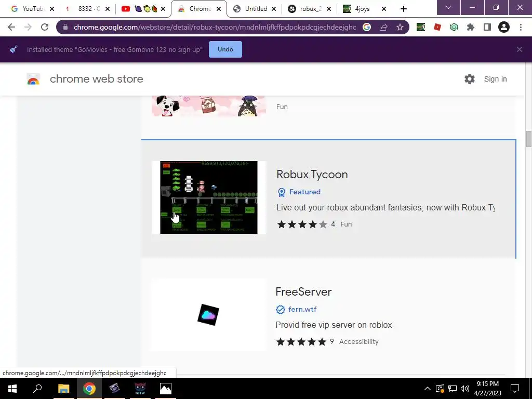Open the Extensions puzzle piece menu
The height and width of the screenshot is (399, 532).
[x=471, y=27]
